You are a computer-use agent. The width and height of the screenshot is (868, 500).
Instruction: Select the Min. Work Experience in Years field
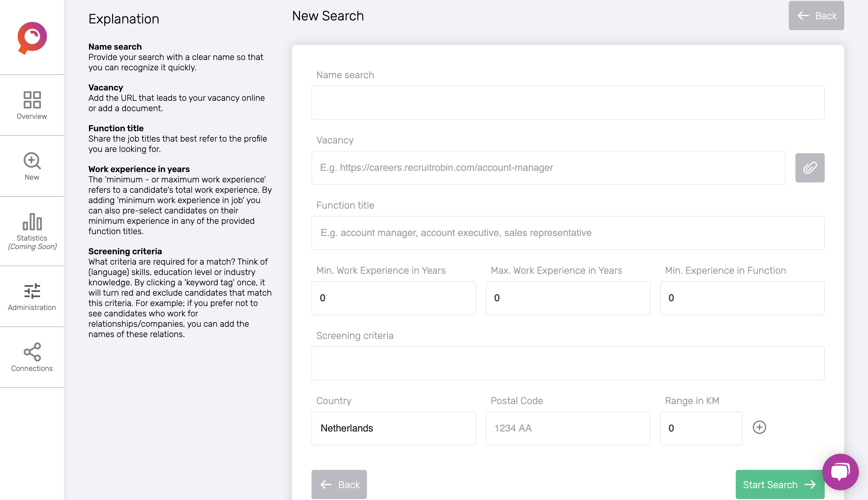pos(393,298)
